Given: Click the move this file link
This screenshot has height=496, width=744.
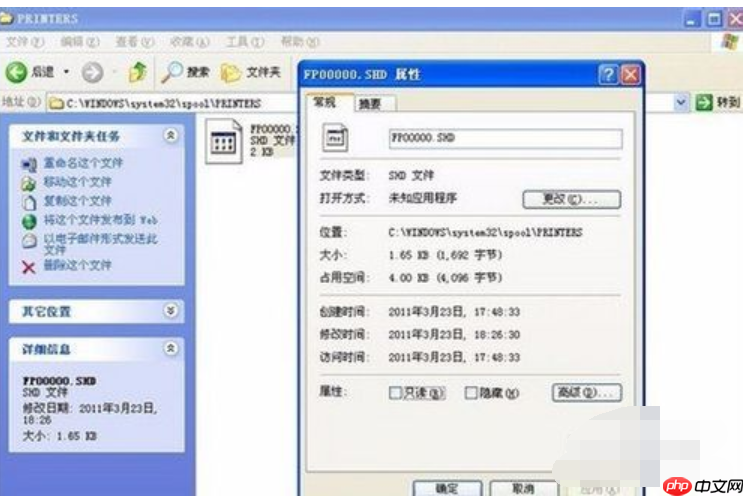Looking at the screenshot, I should (x=77, y=182).
